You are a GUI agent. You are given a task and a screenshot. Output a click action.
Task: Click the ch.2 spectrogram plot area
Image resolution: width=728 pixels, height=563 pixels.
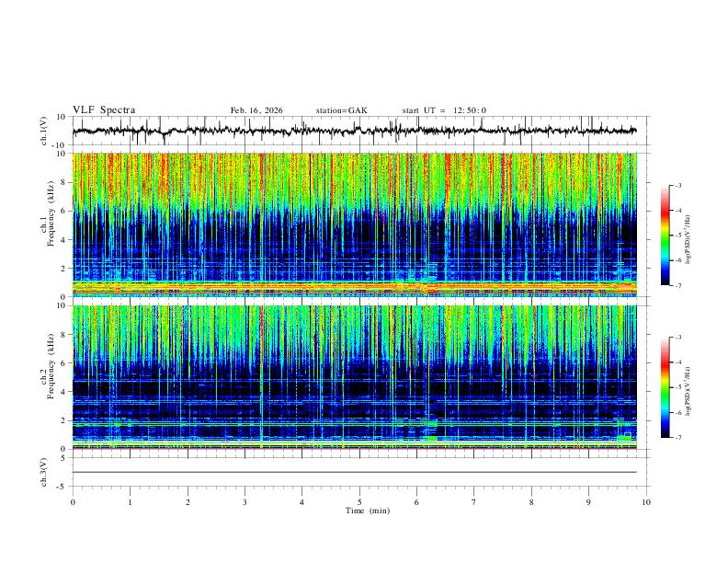[x=354, y=377]
